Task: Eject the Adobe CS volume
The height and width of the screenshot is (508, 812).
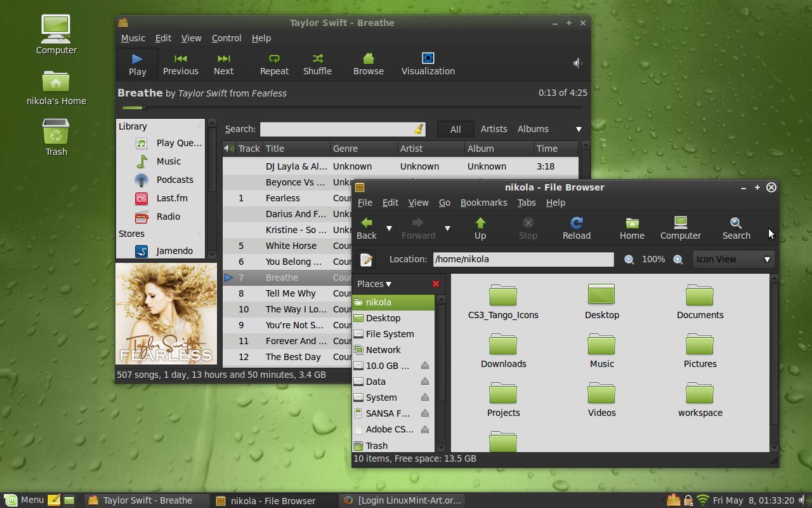Action: pyautogui.click(x=425, y=429)
